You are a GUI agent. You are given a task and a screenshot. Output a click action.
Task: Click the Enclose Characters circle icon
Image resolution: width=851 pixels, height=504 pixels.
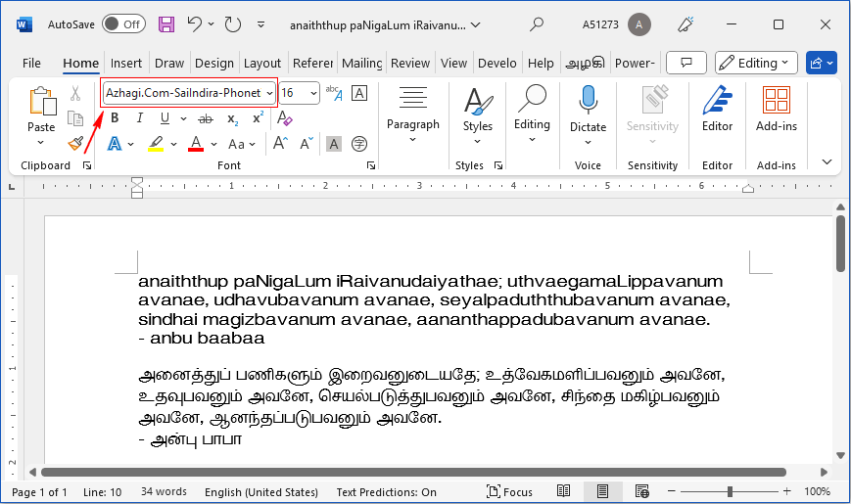coord(358,144)
